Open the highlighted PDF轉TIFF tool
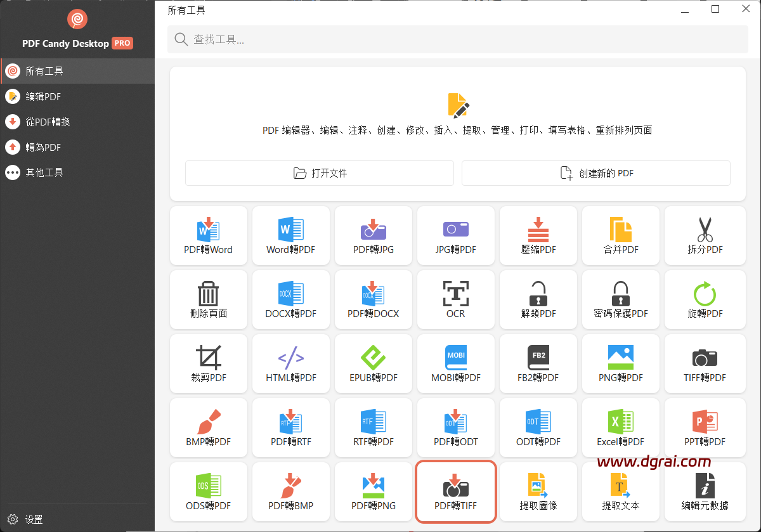Image resolution: width=761 pixels, height=532 pixels. click(455, 491)
